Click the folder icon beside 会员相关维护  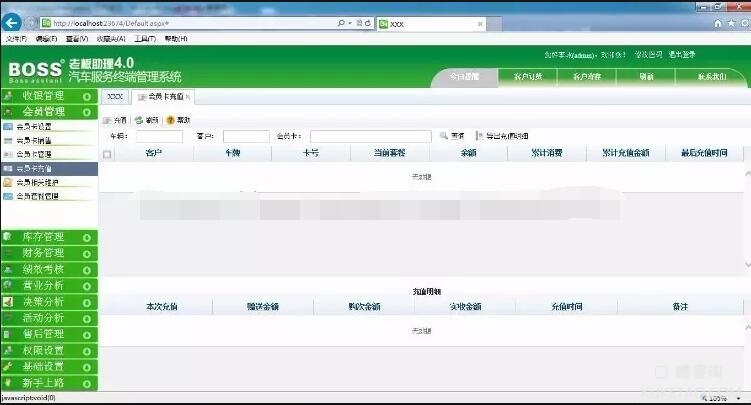point(8,182)
